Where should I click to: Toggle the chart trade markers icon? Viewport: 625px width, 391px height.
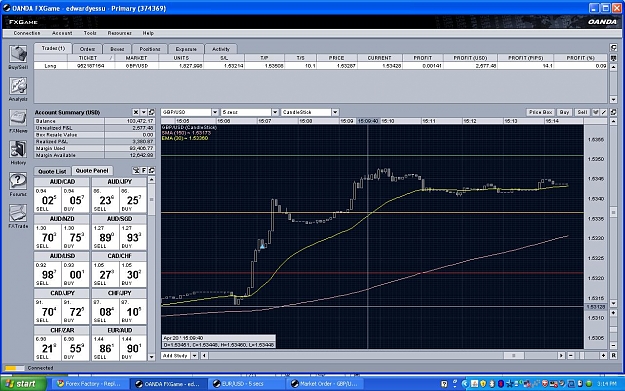click(596, 112)
